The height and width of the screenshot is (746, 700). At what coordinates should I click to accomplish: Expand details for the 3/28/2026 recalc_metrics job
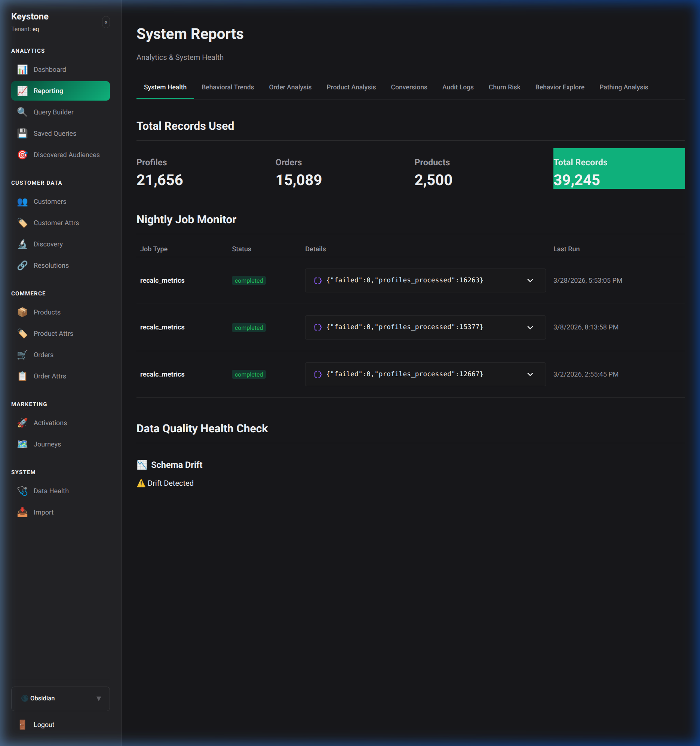530,280
